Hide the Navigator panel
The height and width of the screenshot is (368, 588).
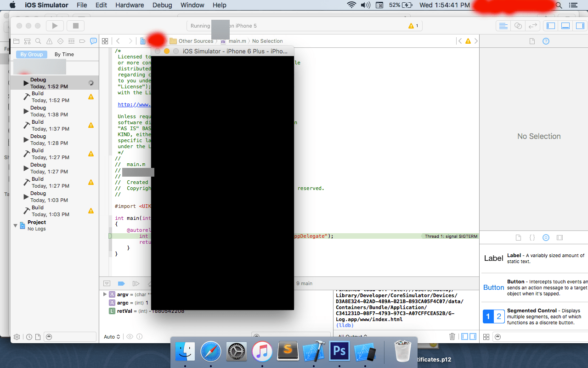tap(551, 26)
